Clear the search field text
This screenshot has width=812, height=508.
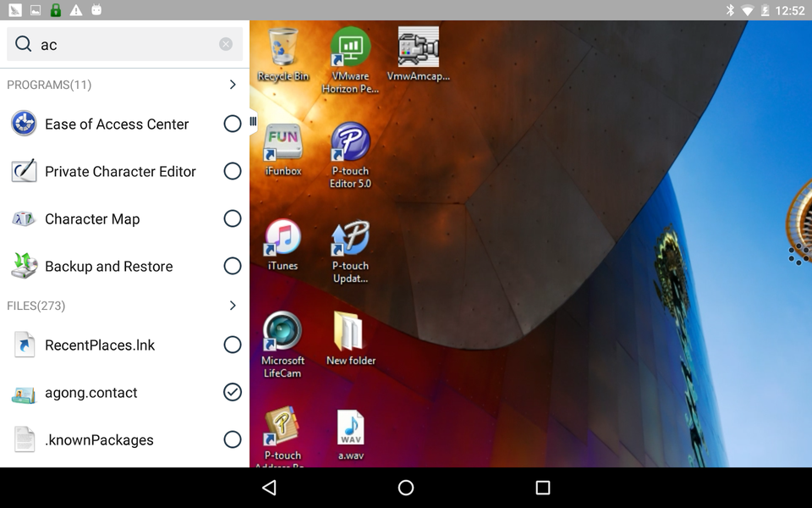click(226, 44)
